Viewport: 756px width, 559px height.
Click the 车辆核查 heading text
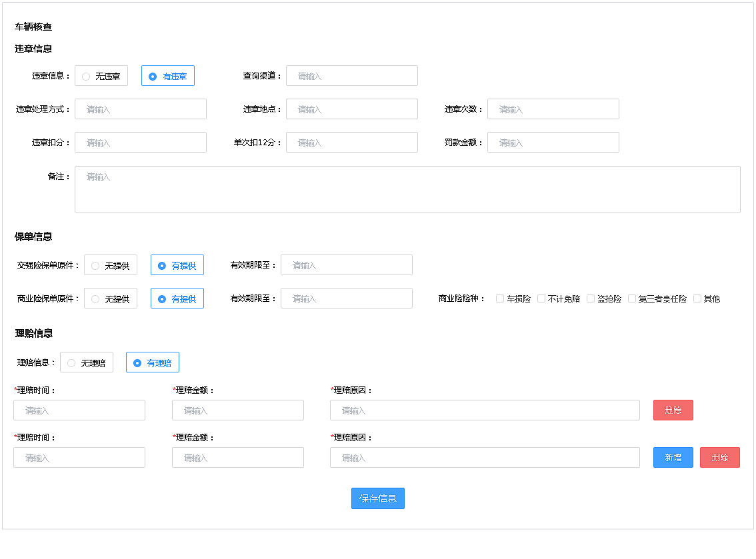33,27
